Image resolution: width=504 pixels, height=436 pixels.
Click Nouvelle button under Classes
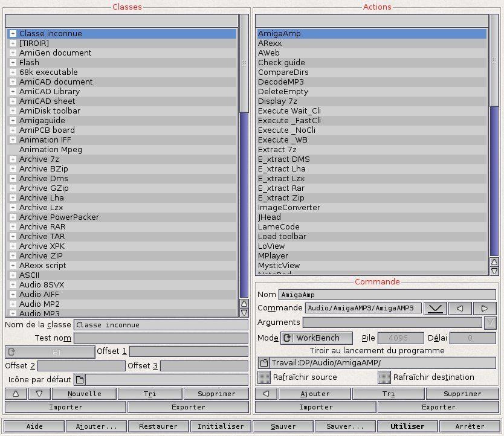coord(84,394)
